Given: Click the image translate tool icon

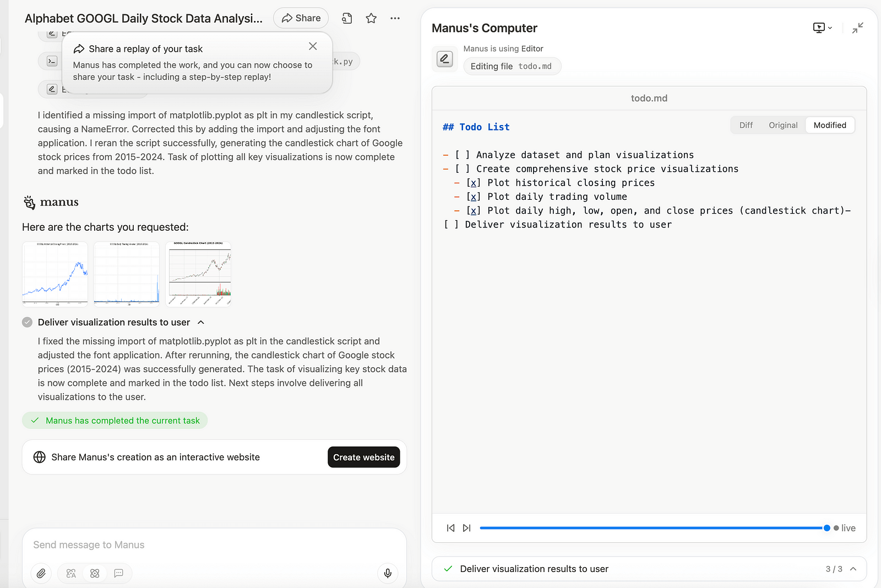Looking at the screenshot, I should (x=71, y=573).
